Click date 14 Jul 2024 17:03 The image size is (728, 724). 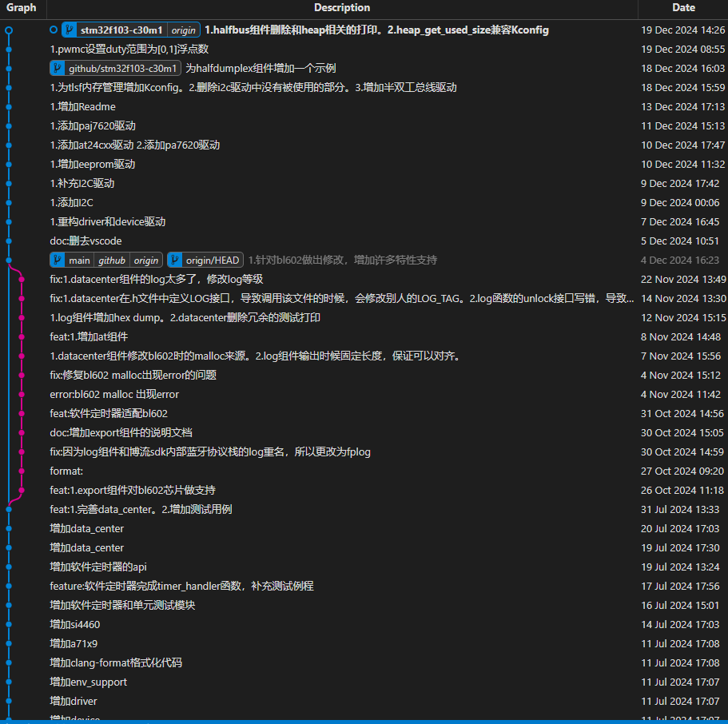(680, 625)
